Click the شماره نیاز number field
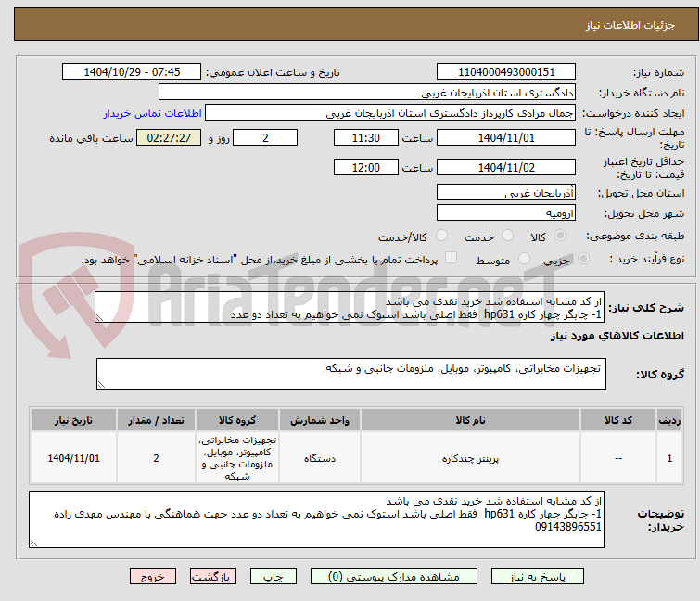This screenshot has height=601, width=700. coord(506,72)
